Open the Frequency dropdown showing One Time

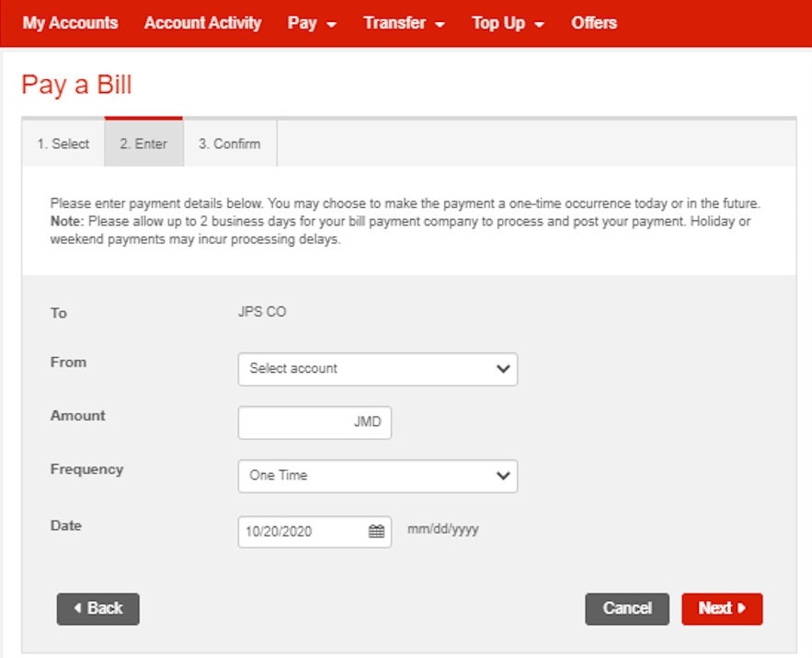[x=377, y=476]
